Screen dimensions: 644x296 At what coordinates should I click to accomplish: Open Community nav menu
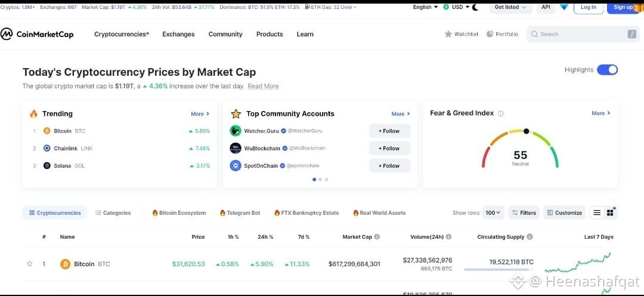(225, 34)
